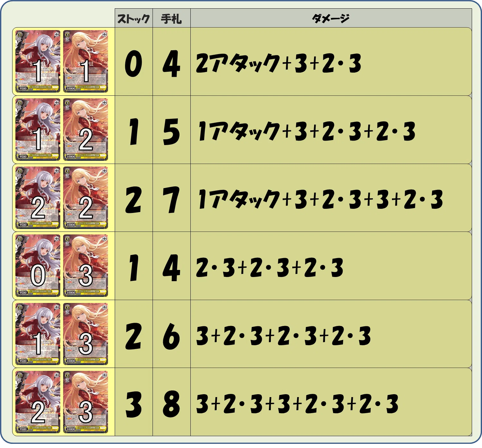482x448 pixels.
Task: Select blonde card marked 2 in second row
Action: pos(86,130)
